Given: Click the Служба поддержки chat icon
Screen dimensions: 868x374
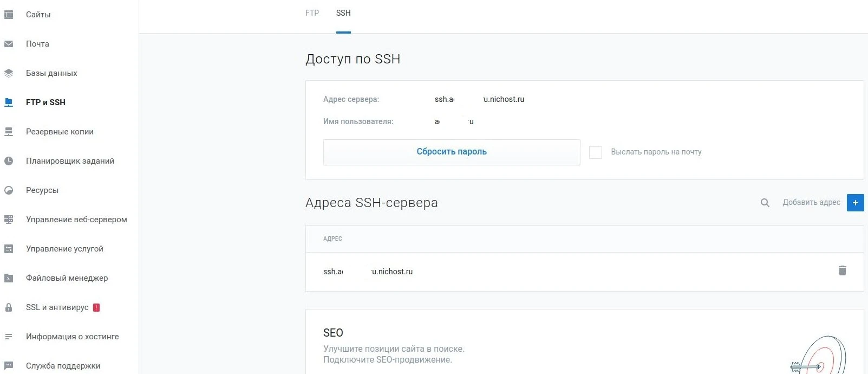Looking at the screenshot, I should pyautogui.click(x=9, y=366).
